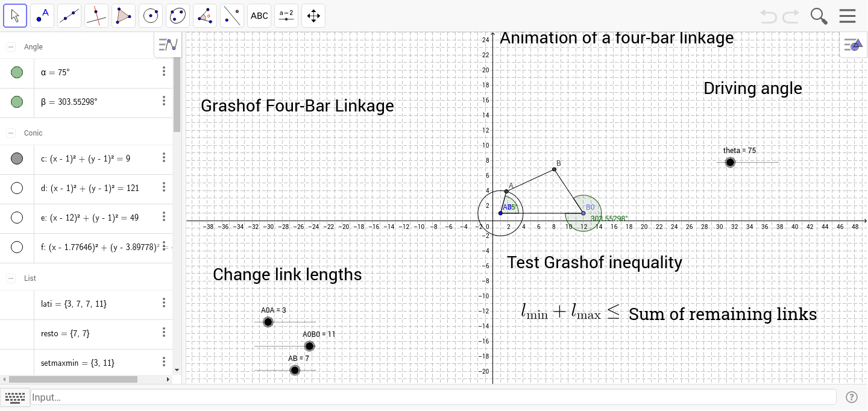Select the Point tool

(42, 16)
